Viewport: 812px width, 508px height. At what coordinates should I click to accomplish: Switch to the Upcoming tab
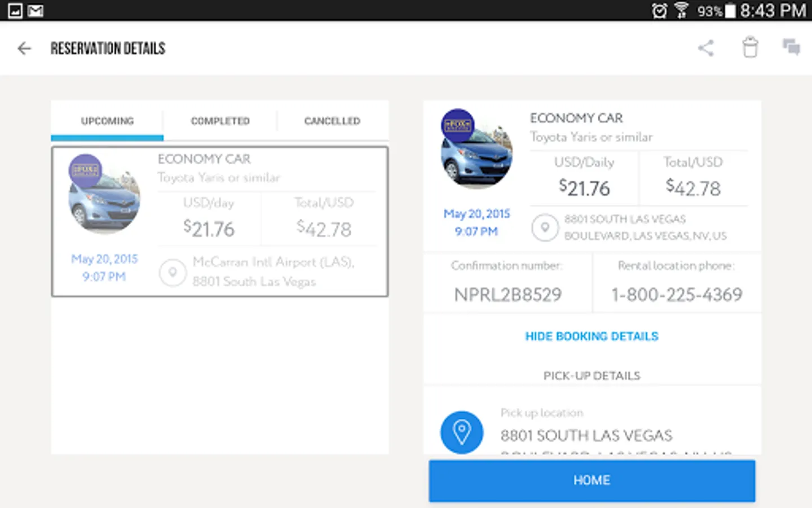click(107, 121)
